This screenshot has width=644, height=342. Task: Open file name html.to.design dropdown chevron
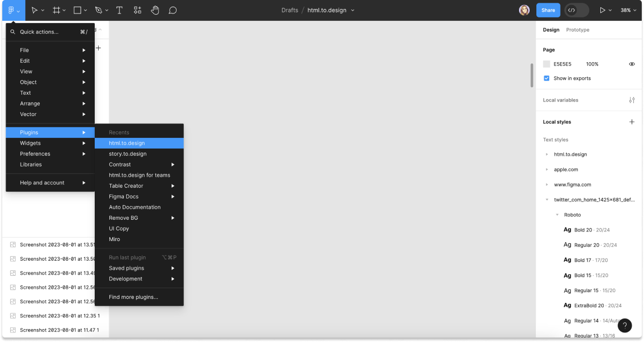[353, 10]
